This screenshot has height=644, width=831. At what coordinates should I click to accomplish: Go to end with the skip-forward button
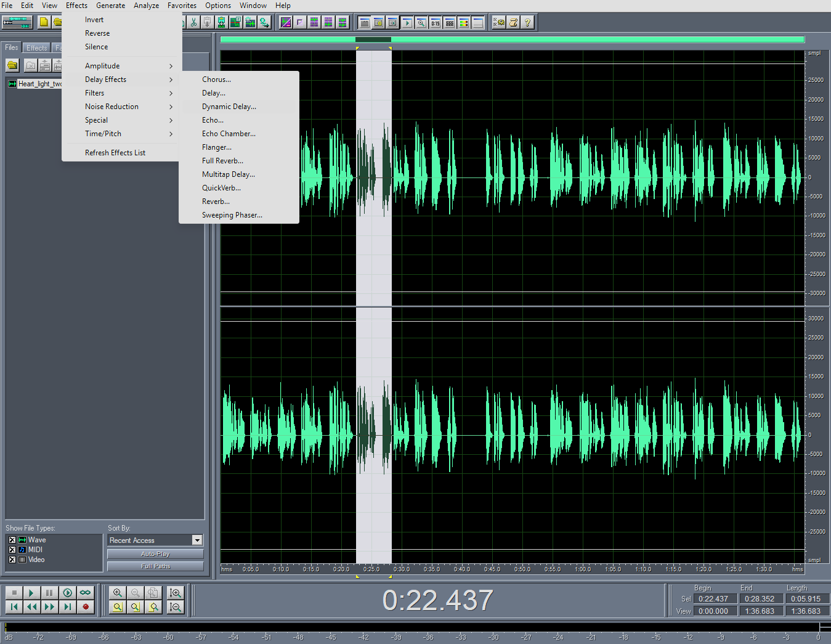point(67,607)
